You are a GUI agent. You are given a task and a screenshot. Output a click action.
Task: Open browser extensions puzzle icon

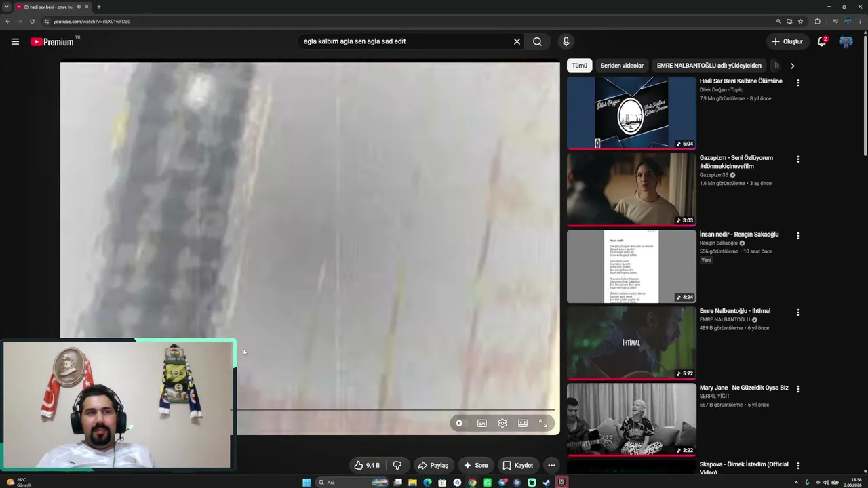[817, 22]
